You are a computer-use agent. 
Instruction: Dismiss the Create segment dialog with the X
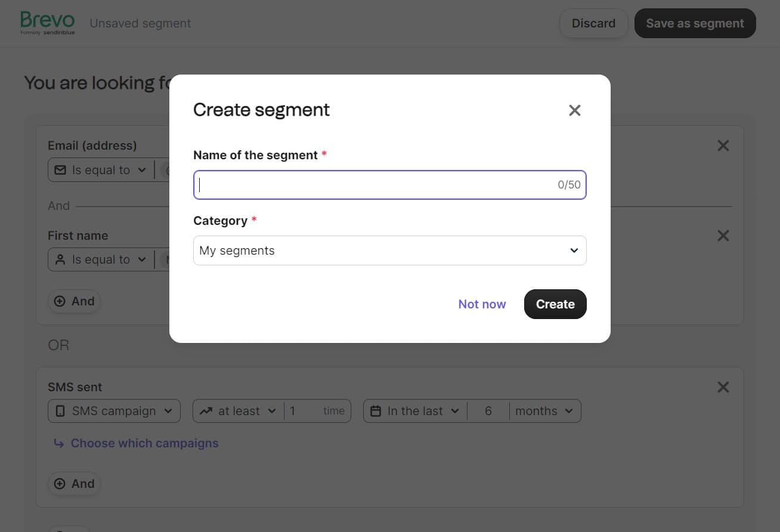coord(574,110)
